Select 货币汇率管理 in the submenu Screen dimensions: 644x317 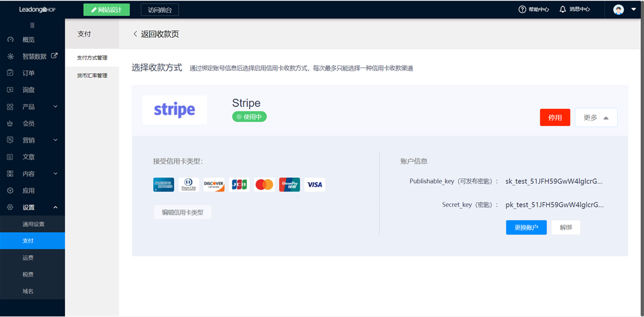point(92,75)
